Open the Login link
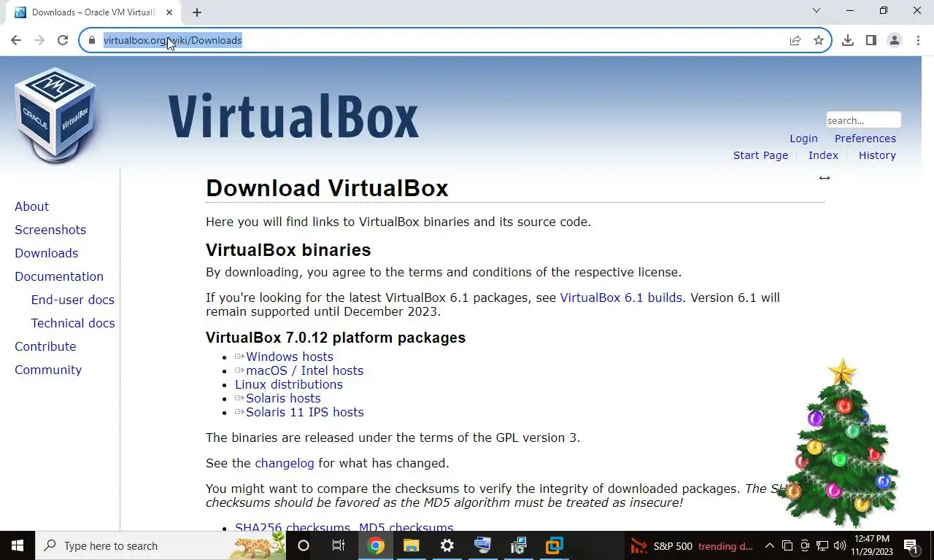Viewport: 934px width, 560px height. click(803, 139)
